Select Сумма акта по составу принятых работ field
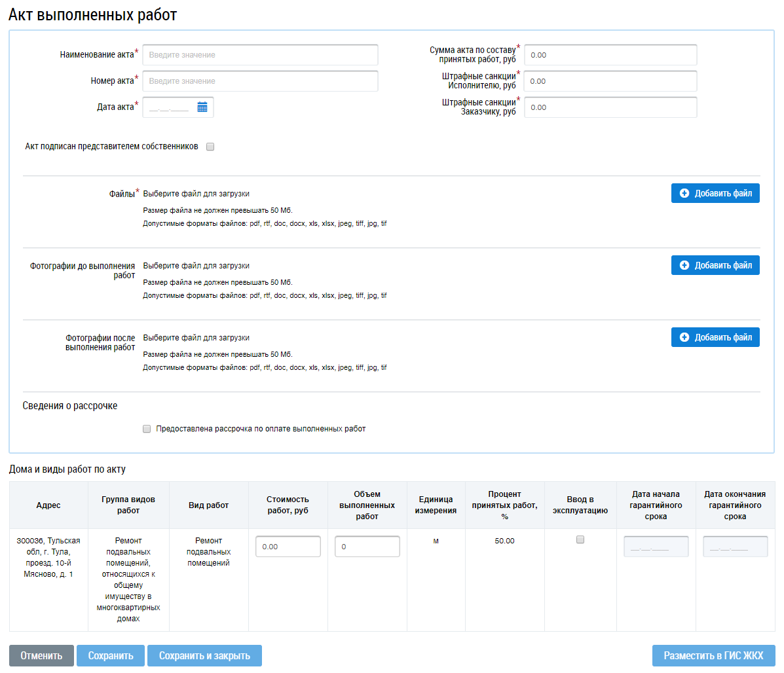The width and height of the screenshot is (784, 673). tap(610, 55)
